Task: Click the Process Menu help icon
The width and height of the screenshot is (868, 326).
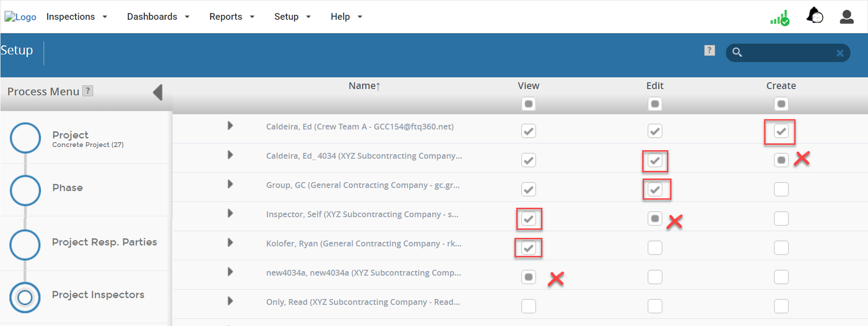Action: point(88,91)
